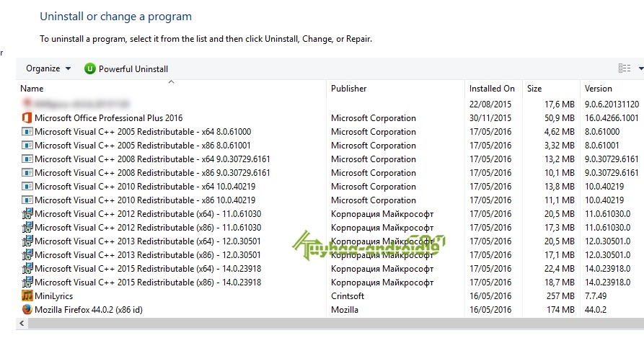Click the 174 MB size value
This screenshot has width=644, height=338.
click(x=560, y=310)
